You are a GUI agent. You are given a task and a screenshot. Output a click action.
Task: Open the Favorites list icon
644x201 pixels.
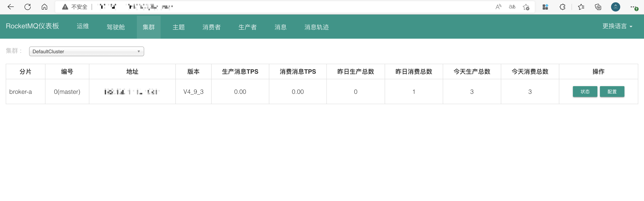tap(581, 7)
